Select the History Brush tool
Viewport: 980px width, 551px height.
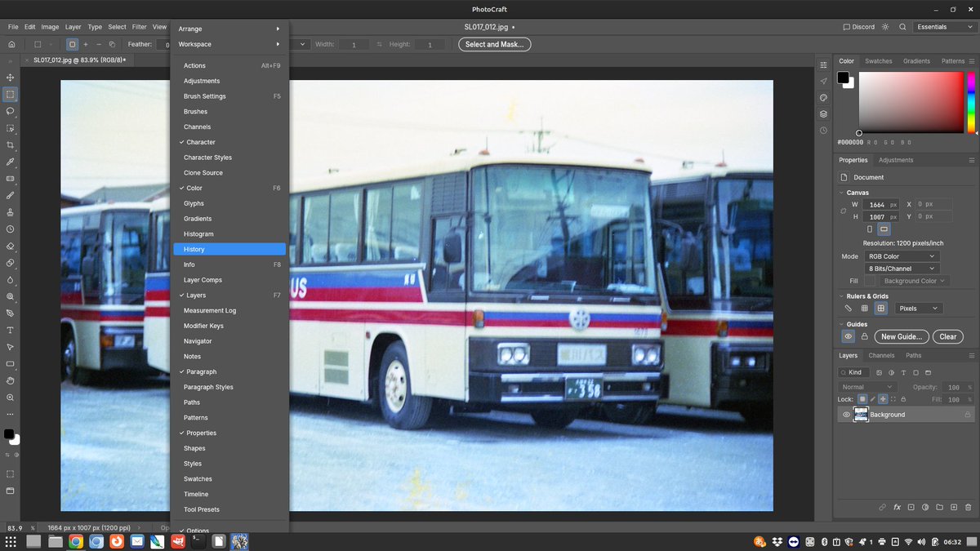(11, 229)
